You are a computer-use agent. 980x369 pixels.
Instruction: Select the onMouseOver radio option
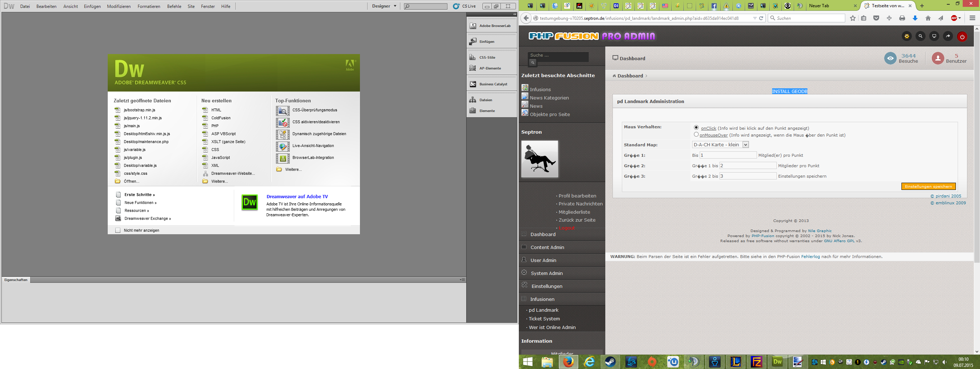click(x=696, y=135)
